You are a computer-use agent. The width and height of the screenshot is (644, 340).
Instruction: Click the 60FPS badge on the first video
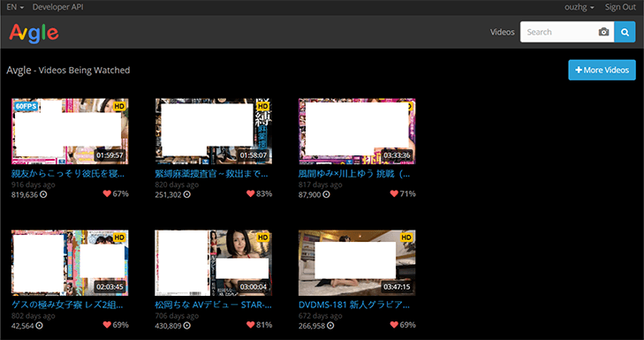[x=27, y=106]
